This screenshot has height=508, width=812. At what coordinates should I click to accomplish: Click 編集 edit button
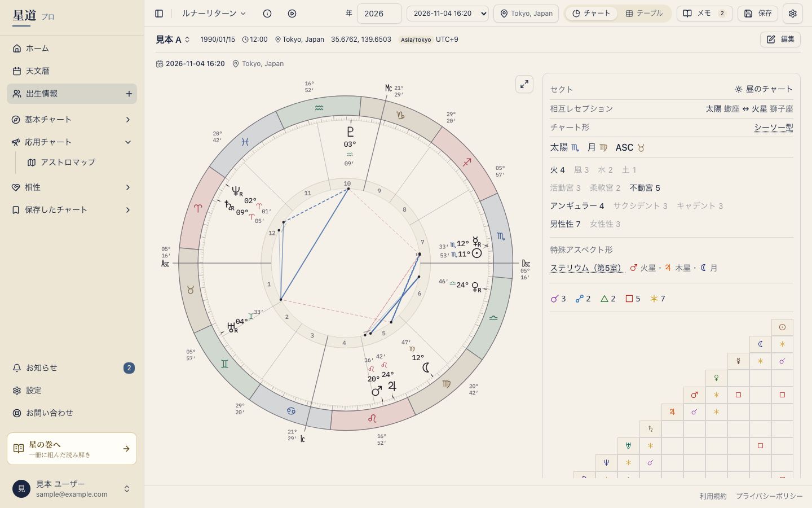tap(780, 40)
